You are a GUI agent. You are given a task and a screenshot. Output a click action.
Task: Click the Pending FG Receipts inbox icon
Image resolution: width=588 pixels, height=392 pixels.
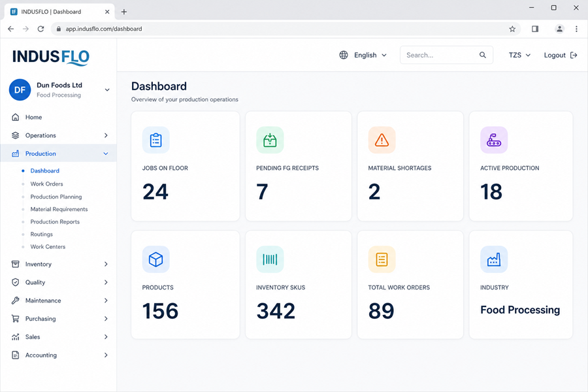click(x=270, y=140)
